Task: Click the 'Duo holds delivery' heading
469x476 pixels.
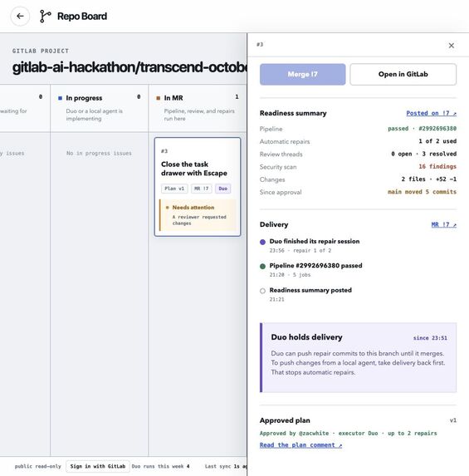Action: 306,337
